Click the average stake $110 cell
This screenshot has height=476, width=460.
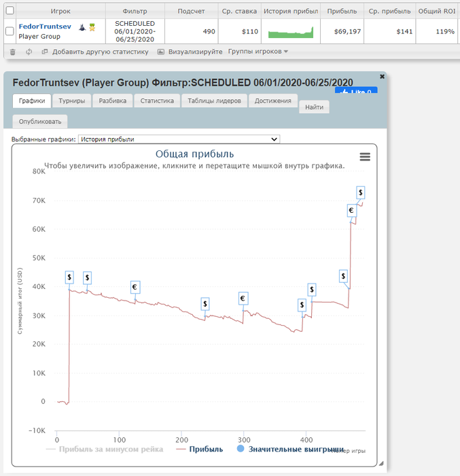(x=239, y=31)
